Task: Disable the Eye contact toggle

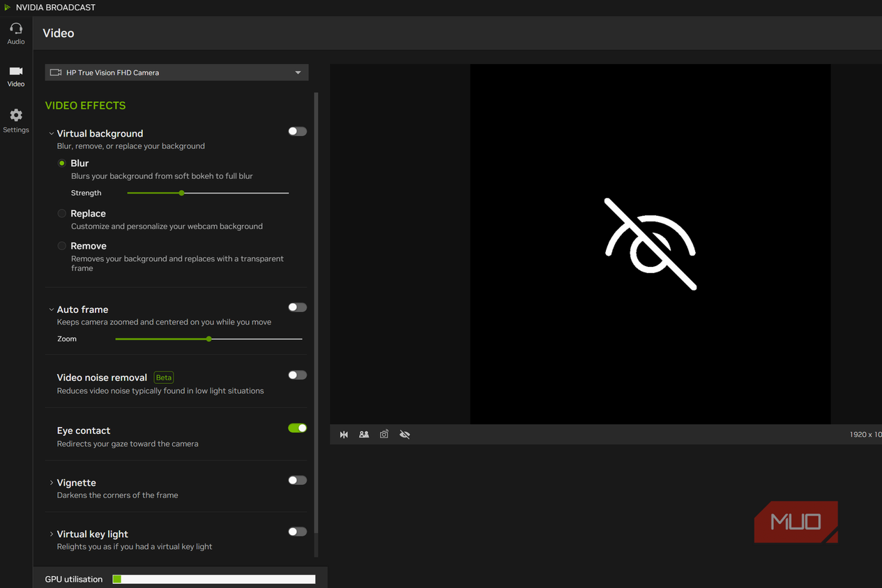Action: click(x=298, y=428)
